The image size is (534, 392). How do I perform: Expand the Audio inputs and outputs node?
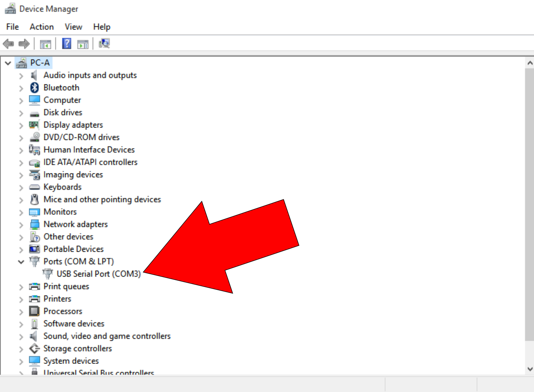(21, 76)
